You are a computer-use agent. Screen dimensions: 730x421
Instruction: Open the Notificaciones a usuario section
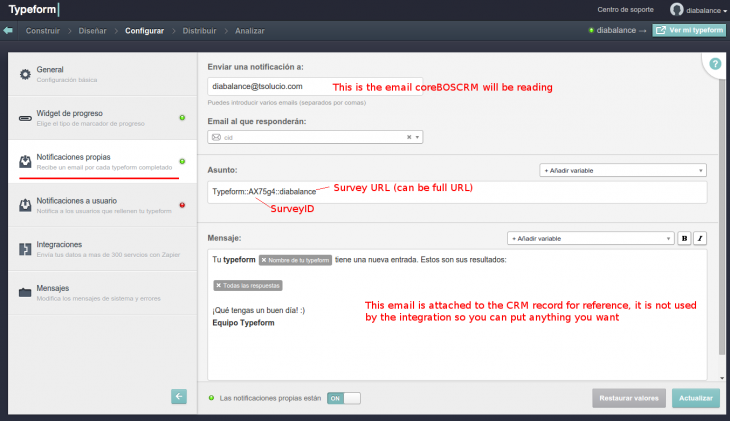102,205
